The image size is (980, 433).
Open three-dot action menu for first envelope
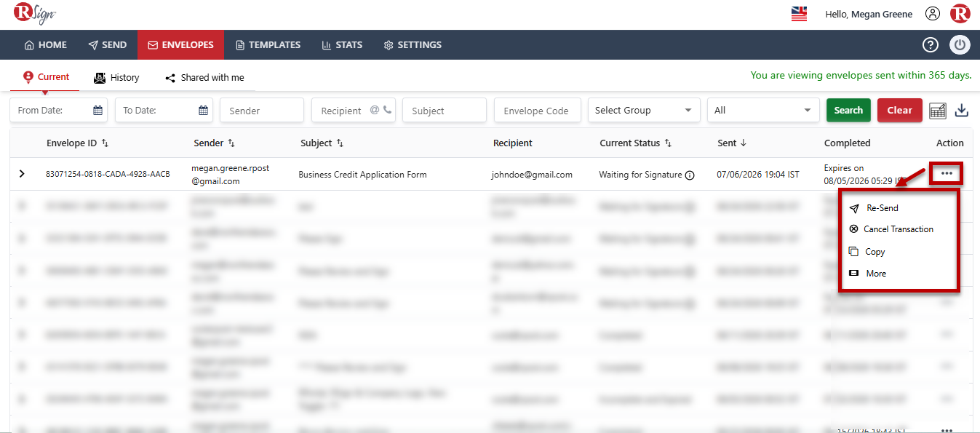coord(947,173)
